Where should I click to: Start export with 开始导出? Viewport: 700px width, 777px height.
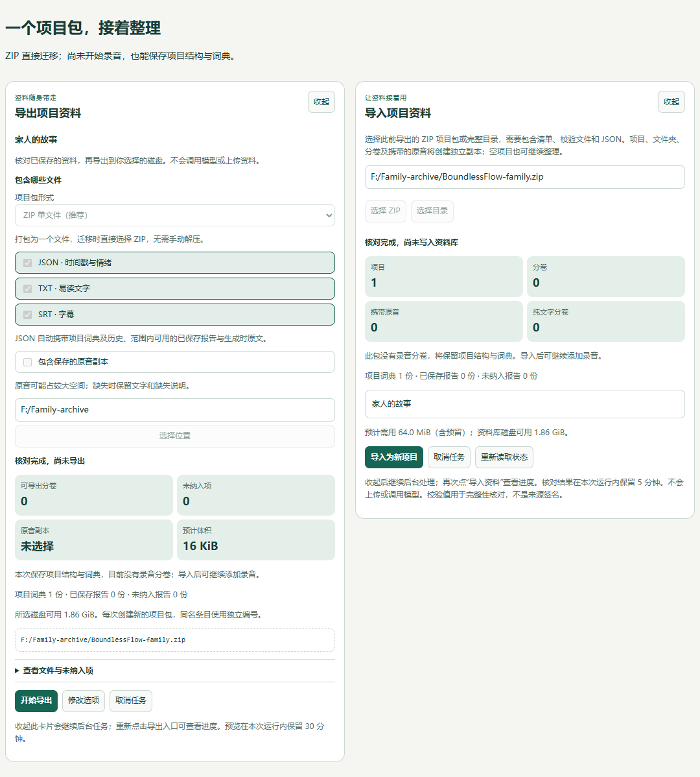pyautogui.click(x=36, y=700)
